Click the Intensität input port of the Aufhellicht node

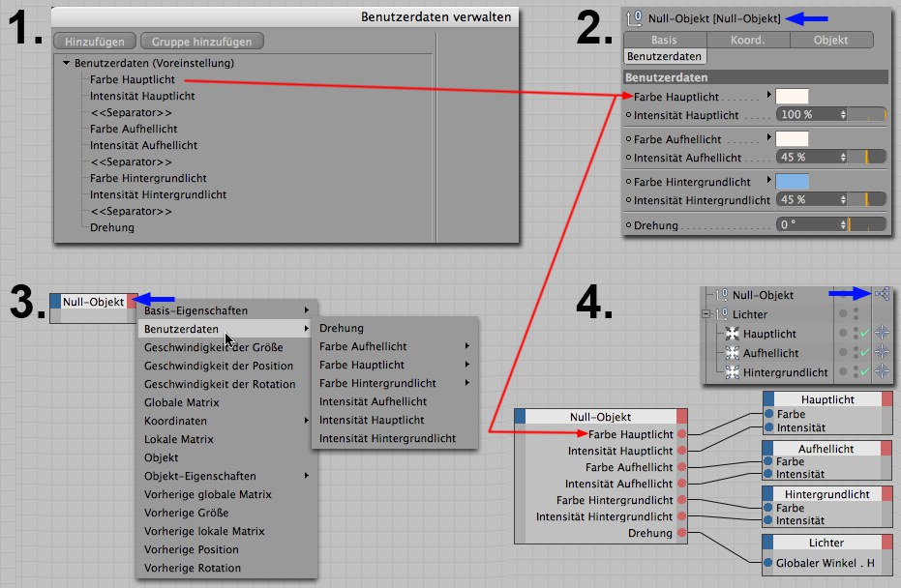[768, 474]
